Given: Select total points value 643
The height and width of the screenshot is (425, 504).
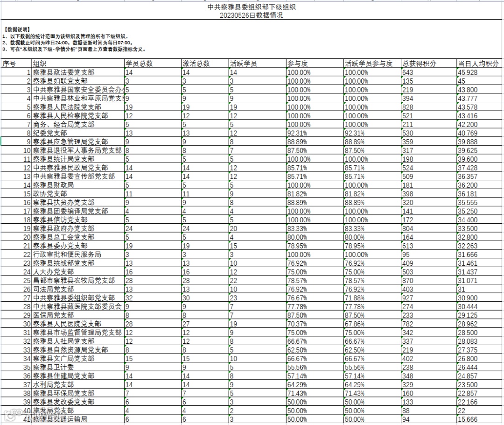Looking at the screenshot, I should point(429,72).
